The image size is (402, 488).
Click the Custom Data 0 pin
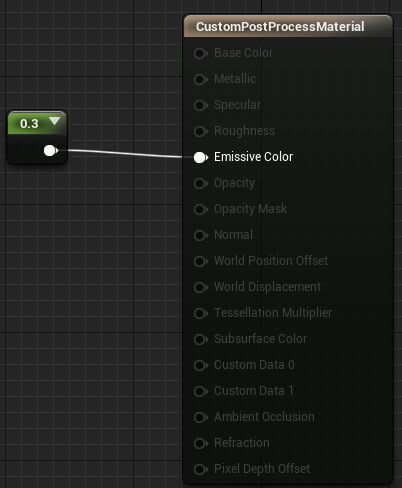(200, 365)
